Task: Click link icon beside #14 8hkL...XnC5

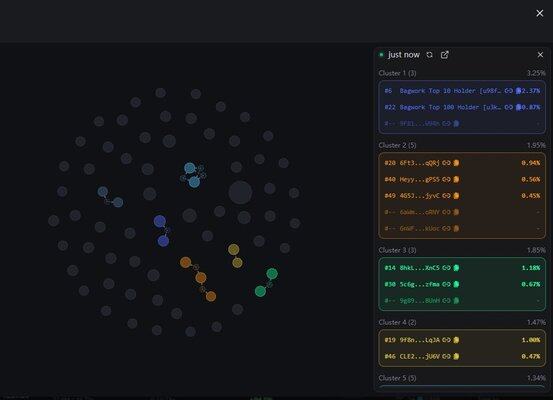Action: tap(446, 268)
